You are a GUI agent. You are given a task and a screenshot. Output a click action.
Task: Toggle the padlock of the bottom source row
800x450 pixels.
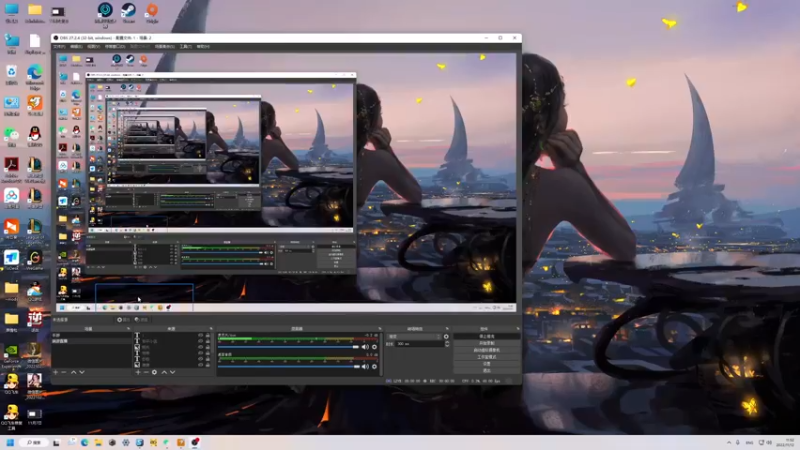point(208,365)
